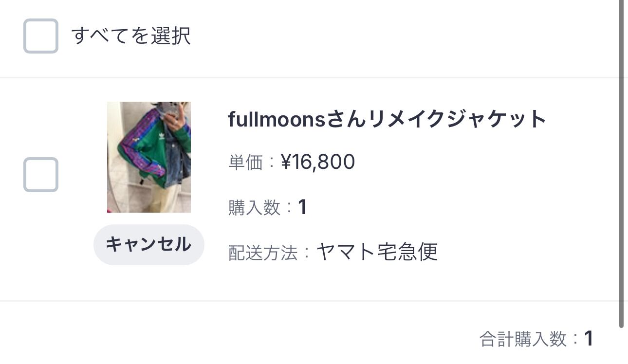The width and height of the screenshot is (628, 364).
Task: Check the すべてを選択 checkbox
Action: [x=41, y=36]
